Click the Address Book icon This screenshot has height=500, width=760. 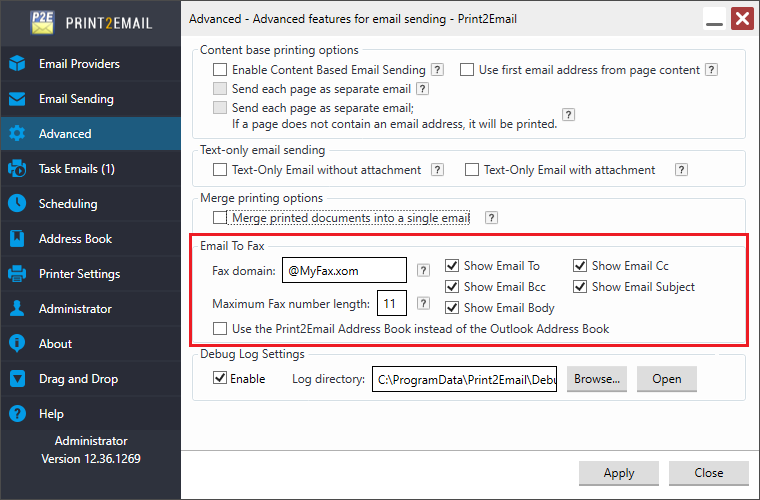tap(17, 239)
